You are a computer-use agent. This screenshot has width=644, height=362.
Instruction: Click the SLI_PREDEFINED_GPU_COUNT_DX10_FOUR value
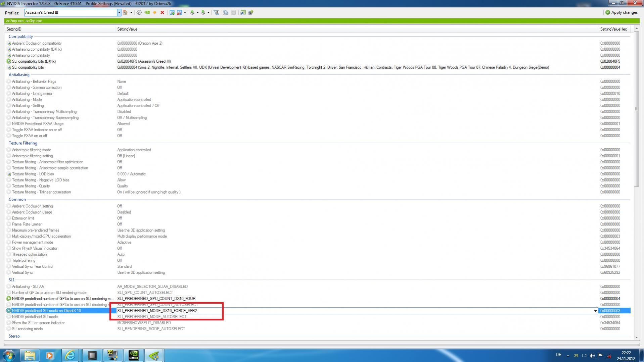tap(156, 299)
